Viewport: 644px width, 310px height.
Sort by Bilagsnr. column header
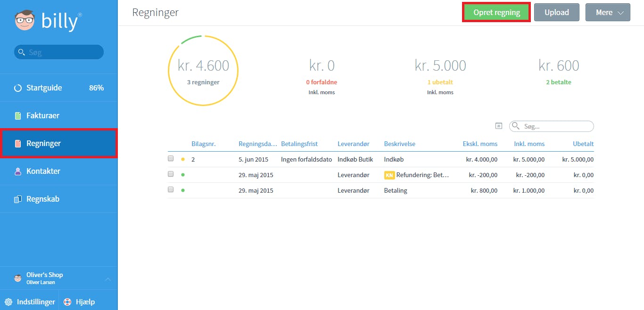click(204, 144)
